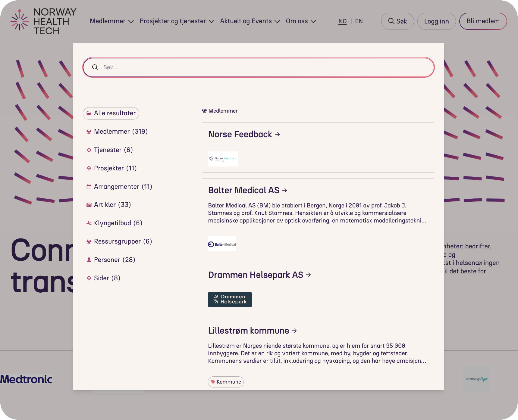Click the Medlemmer section heading in results
The width and height of the screenshot is (518, 420).
click(220, 111)
